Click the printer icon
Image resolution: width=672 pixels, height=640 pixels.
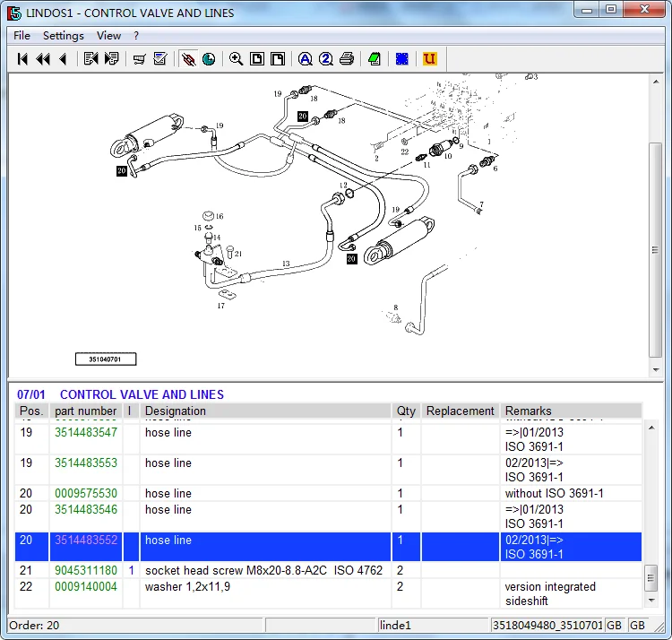pyautogui.click(x=347, y=59)
